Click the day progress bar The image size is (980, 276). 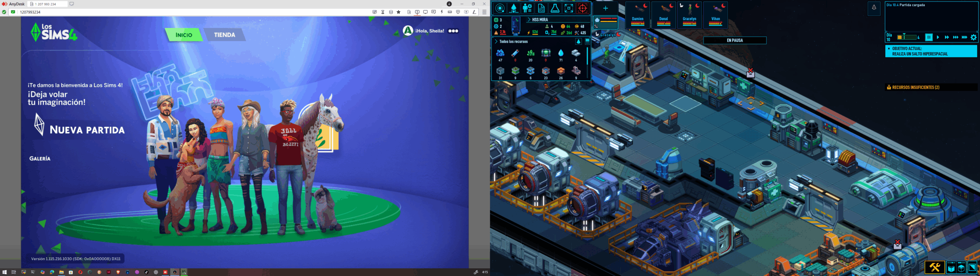[x=907, y=37]
